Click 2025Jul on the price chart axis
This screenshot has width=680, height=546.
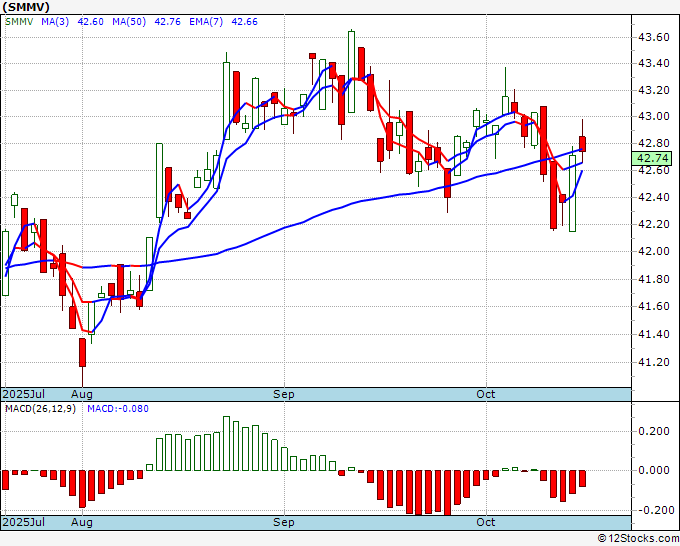point(23,394)
